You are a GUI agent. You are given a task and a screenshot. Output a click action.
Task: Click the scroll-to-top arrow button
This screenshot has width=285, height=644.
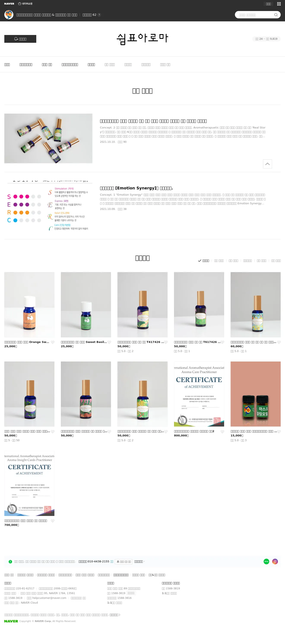[x=267, y=164]
